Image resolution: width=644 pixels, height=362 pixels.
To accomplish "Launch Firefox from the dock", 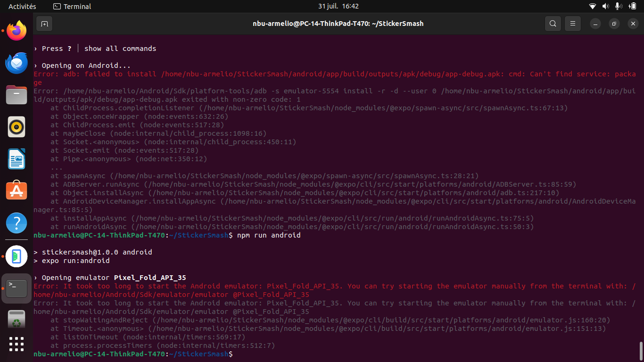I will 17,31.
